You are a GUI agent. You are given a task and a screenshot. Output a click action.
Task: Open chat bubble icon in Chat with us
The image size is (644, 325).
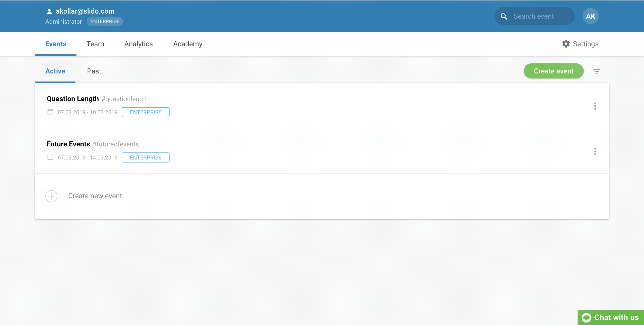point(586,317)
